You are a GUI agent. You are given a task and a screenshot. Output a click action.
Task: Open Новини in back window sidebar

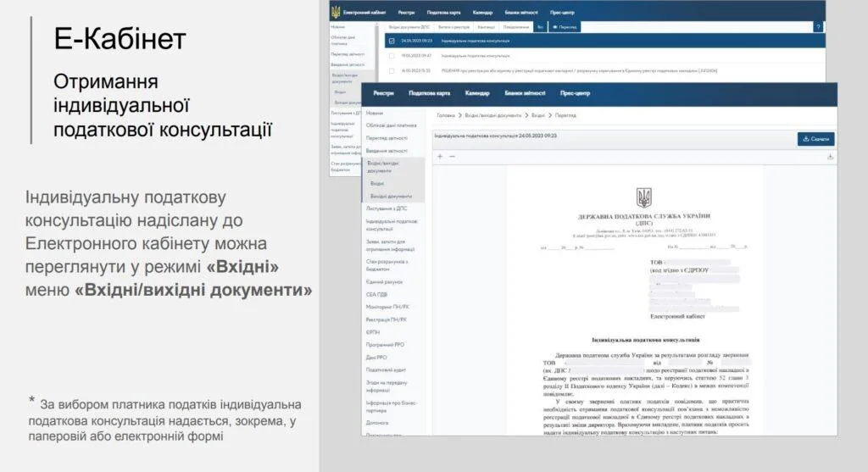337,27
